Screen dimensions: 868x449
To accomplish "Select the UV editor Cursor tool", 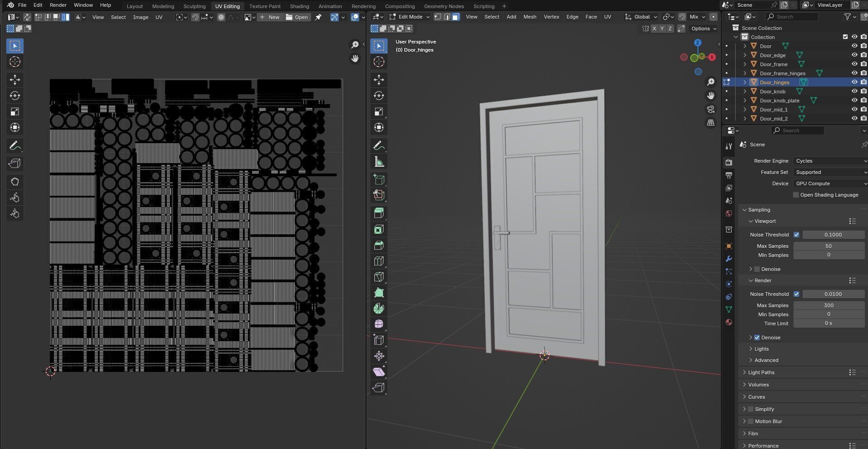I will point(15,62).
